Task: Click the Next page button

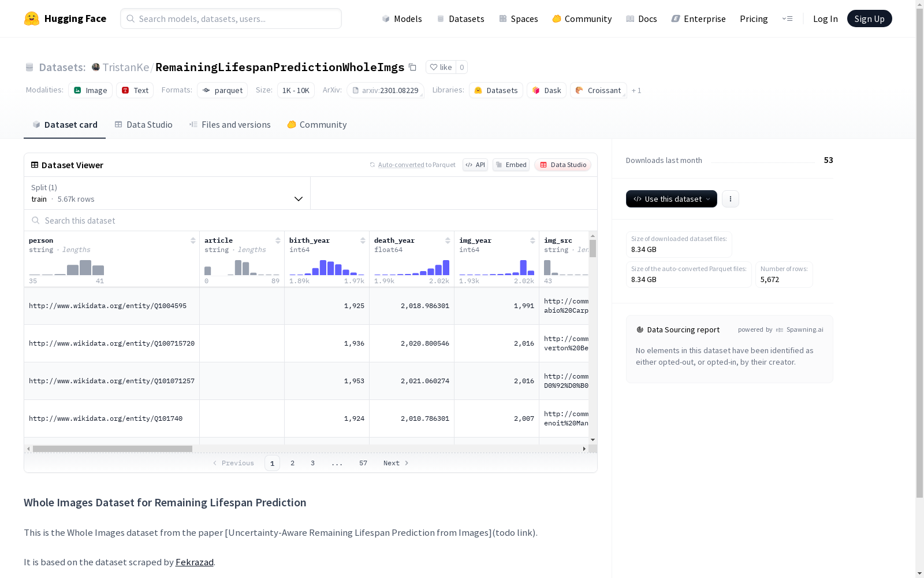Action: pyautogui.click(x=396, y=463)
